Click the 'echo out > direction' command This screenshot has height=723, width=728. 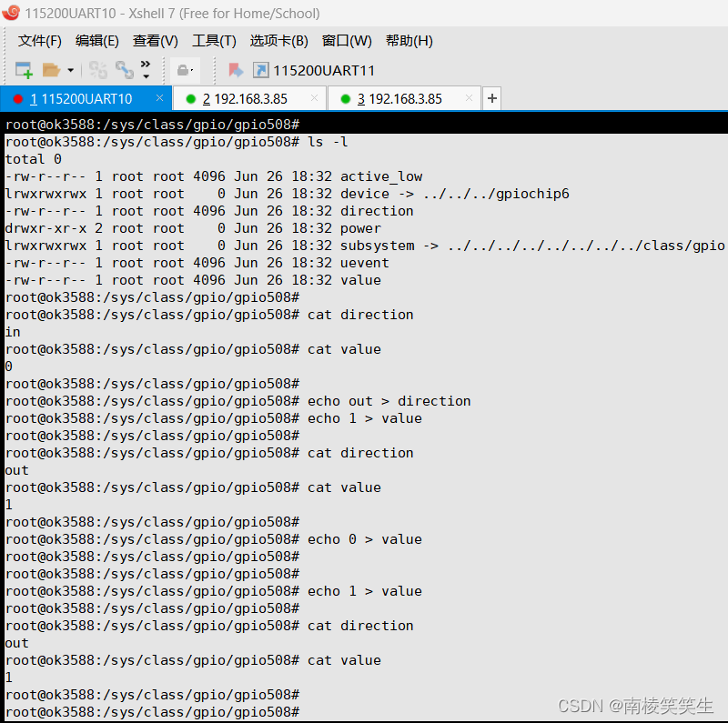pos(389,401)
